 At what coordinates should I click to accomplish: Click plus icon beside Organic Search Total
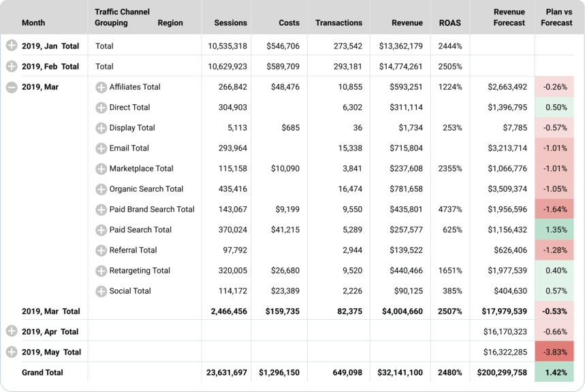point(101,189)
